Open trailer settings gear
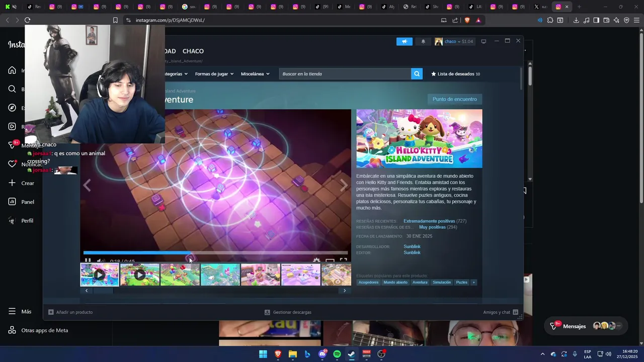 coord(316,261)
